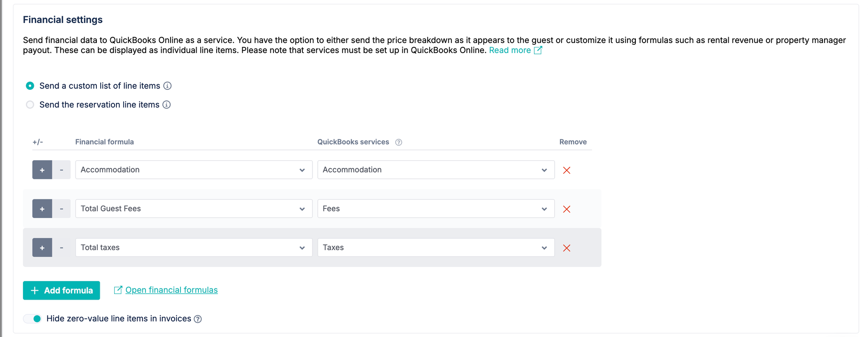The width and height of the screenshot is (868, 337).
Task: Set Accommodation row sign to plus
Action: [x=42, y=170]
